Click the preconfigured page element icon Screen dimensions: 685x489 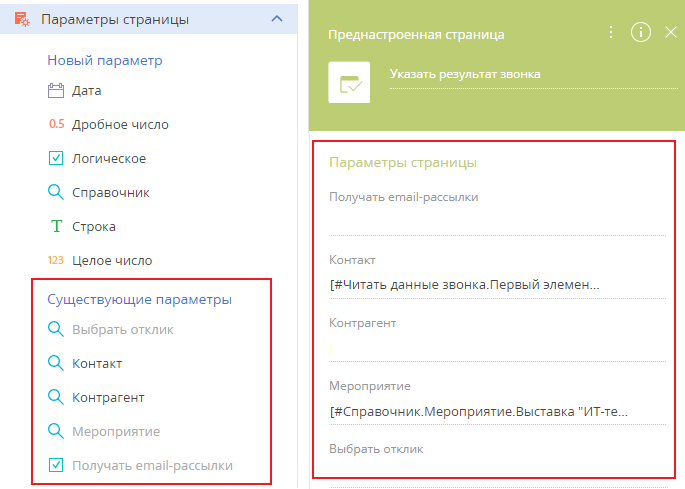(349, 82)
